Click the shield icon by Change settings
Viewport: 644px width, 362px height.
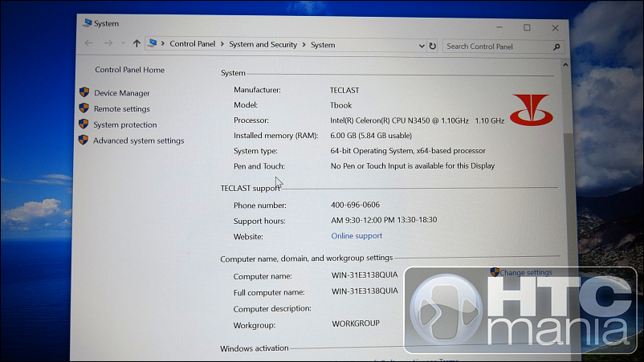click(495, 272)
